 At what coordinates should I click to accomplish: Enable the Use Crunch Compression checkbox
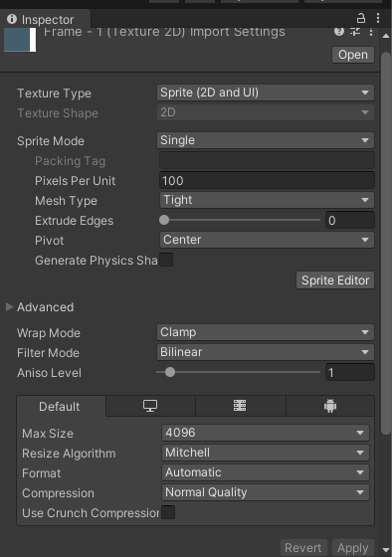click(168, 512)
